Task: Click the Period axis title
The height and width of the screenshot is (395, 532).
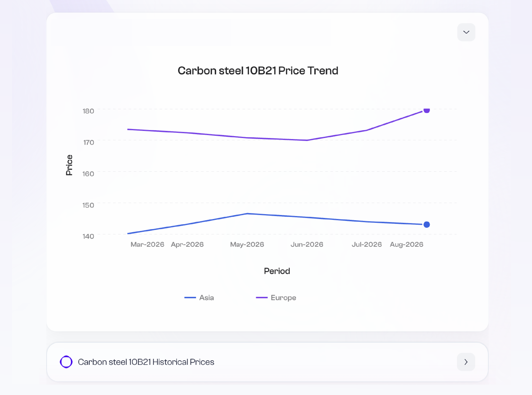Action: click(277, 271)
